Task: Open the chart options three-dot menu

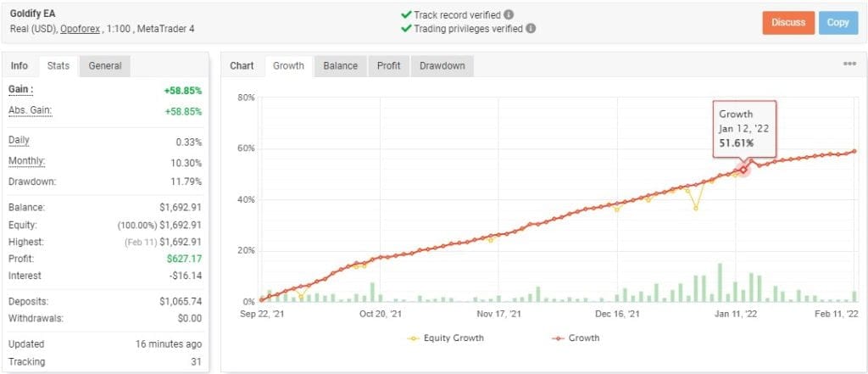Action: tap(849, 64)
